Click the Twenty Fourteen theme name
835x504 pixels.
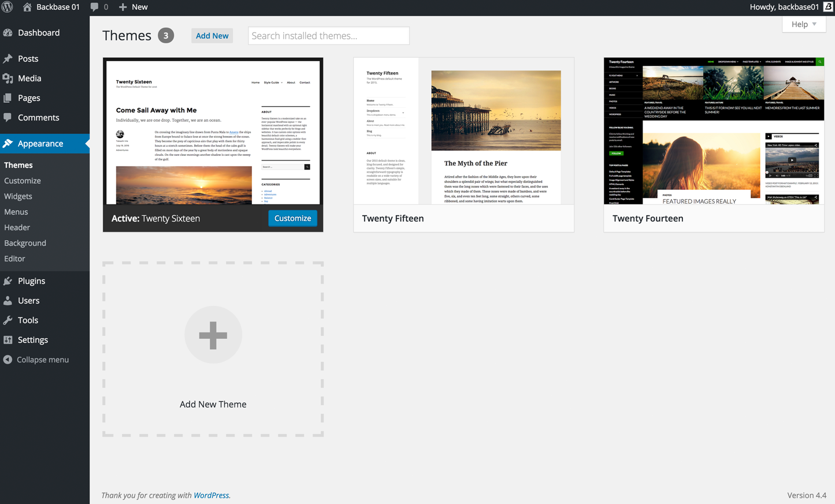(648, 219)
